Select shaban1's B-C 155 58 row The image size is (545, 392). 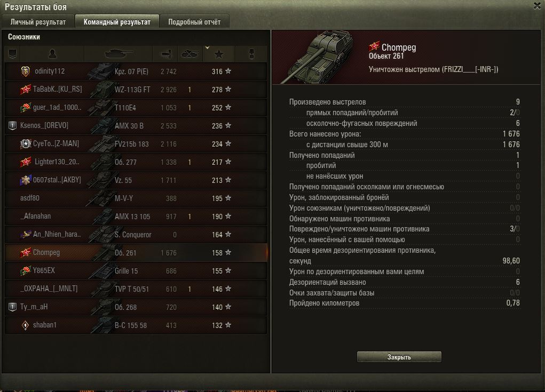tap(136, 325)
